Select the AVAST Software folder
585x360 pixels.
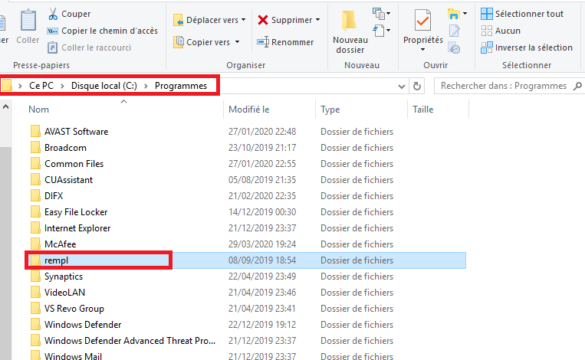point(76,132)
